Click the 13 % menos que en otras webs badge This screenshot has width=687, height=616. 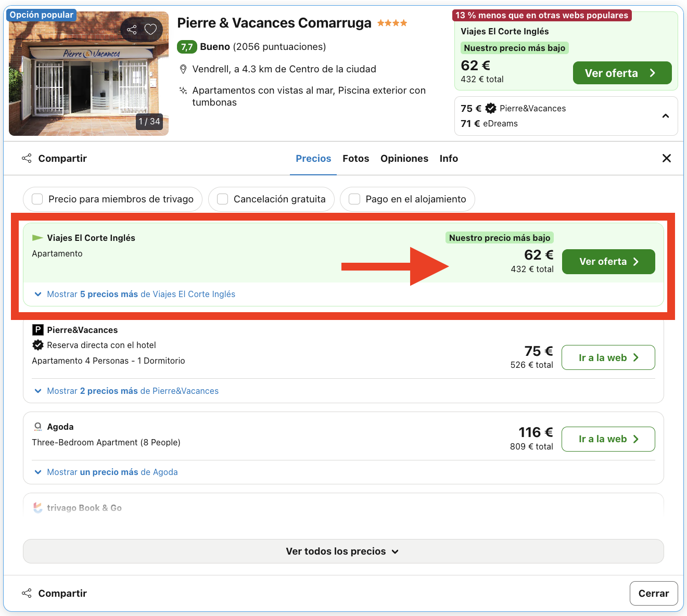[542, 15]
